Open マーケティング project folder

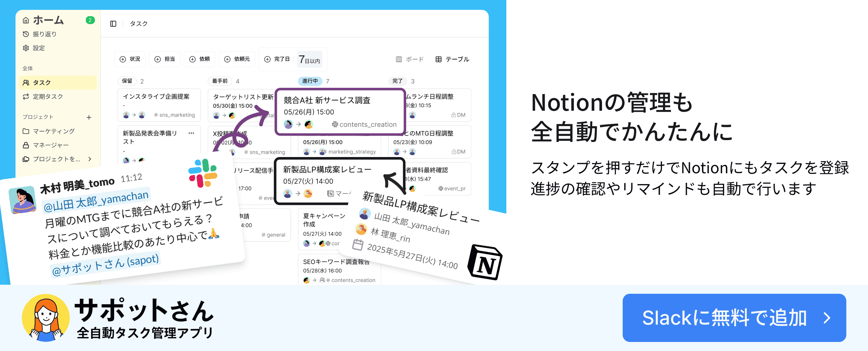pos(49,131)
